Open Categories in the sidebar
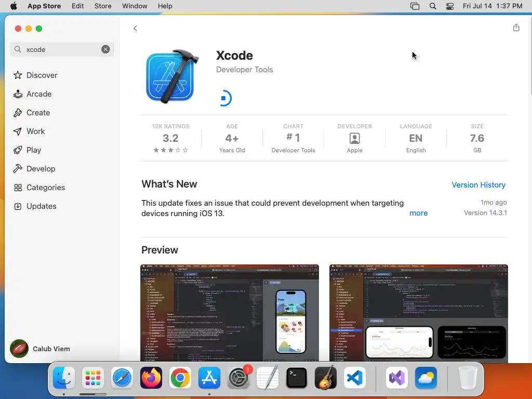This screenshot has width=532, height=399. pos(39,187)
